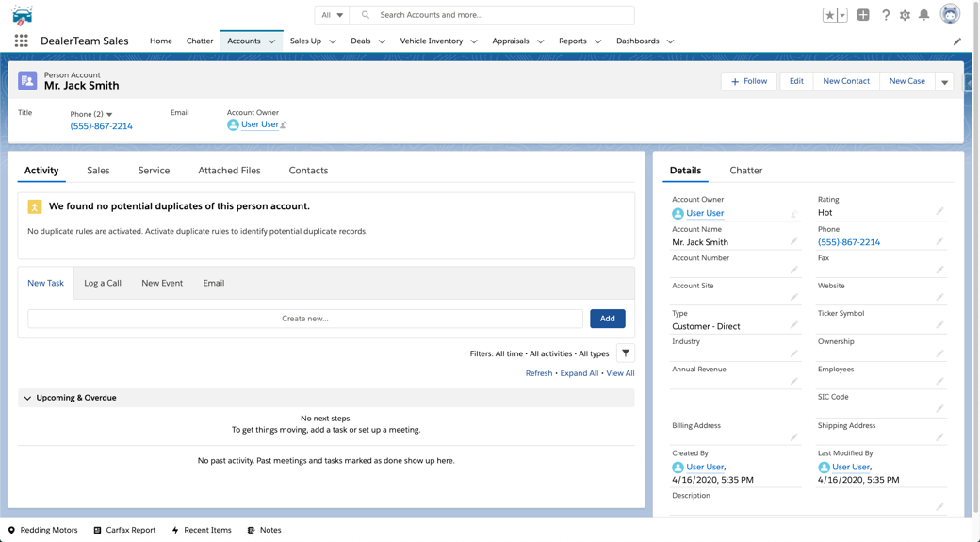This screenshot has height=542, width=980.
Task: Switch to the right panel Chatter tab
Action: 745,170
